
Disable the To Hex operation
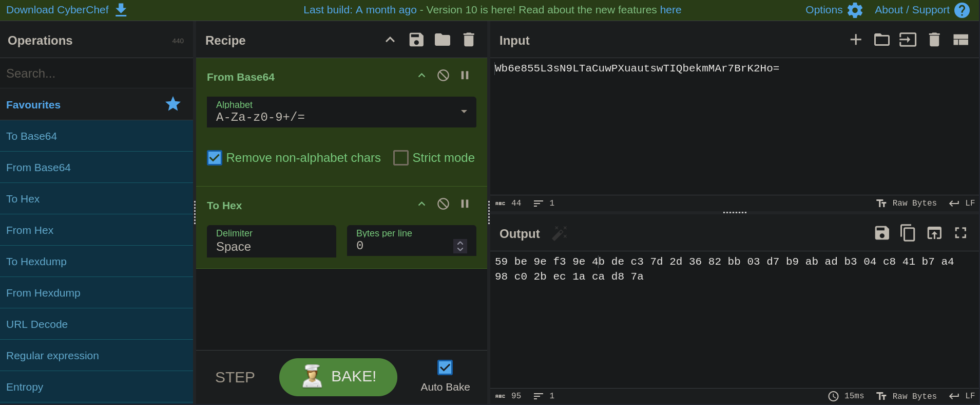coord(443,204)
